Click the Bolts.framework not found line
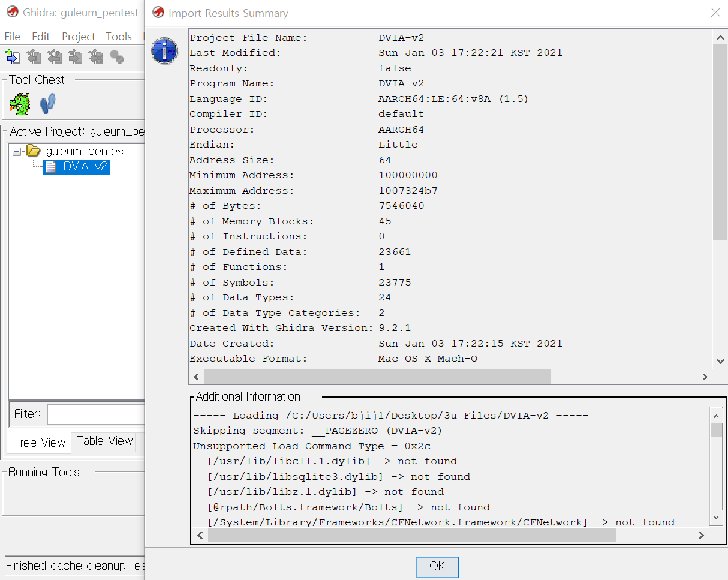 (x=348, y=507)
